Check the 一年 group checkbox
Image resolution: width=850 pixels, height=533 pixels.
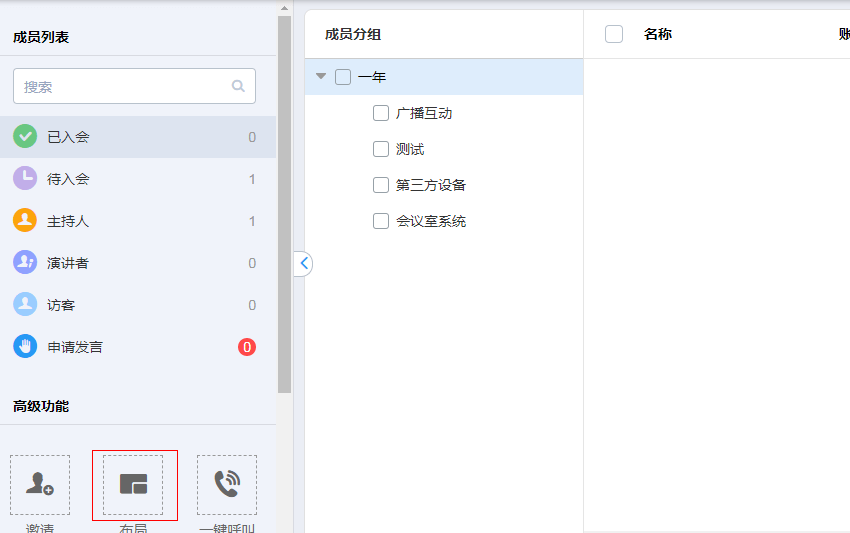tap(343, 77)
